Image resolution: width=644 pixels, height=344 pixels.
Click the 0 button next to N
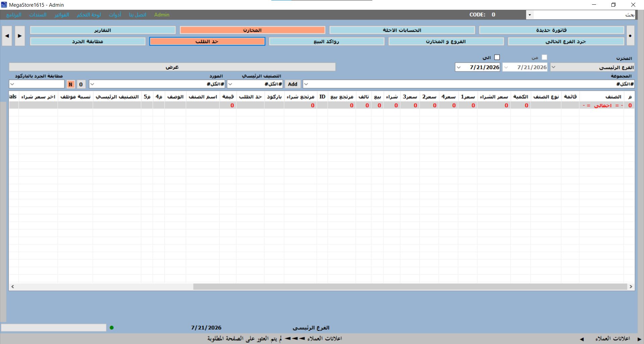(81, 84)
